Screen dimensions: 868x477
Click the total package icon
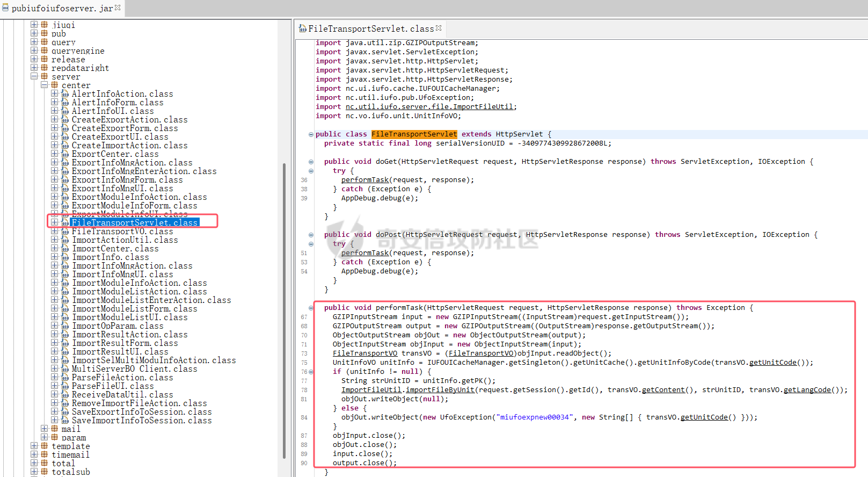tap(44, 463)
